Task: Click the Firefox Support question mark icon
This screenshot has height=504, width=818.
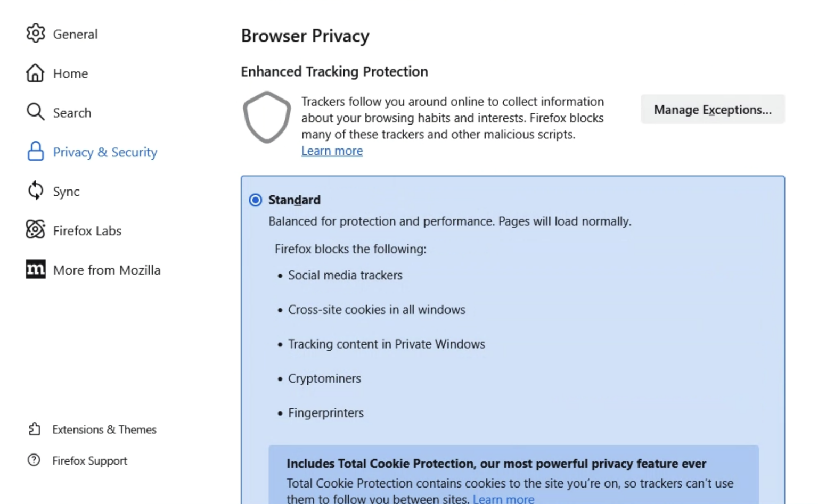Action: [x=35, y=460]
